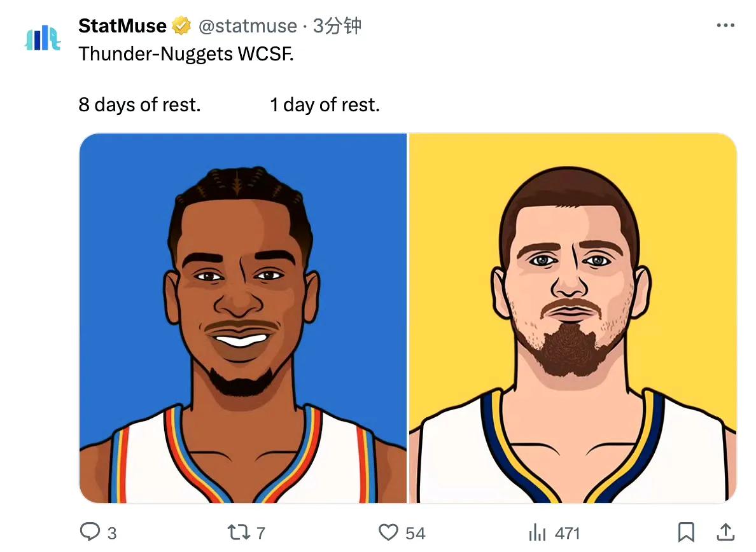756x552 pixels.
Task: Open the blue Thunder player image
Action: (x=242, y=318)
